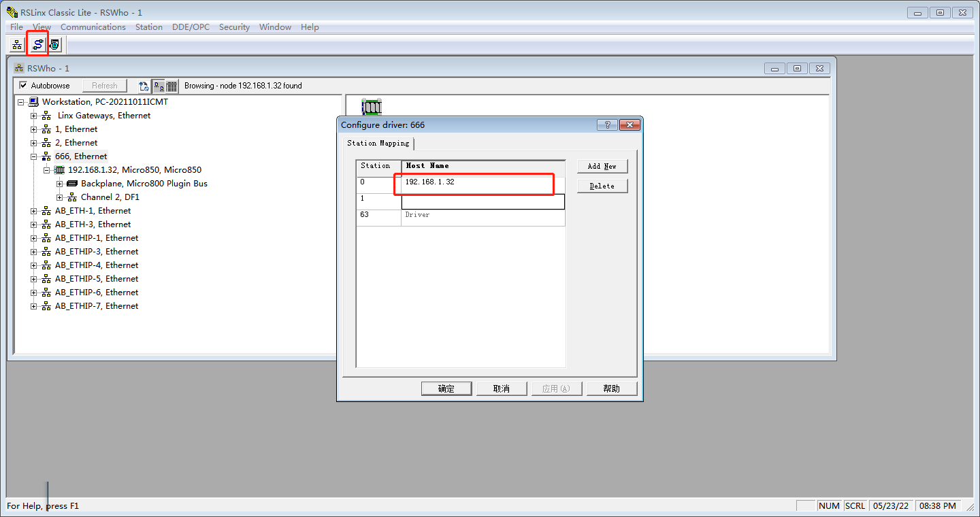The height and width of the screenshot is (517, 980).
Task: Click the driver diagnostics toolbar icon
Action: click(x=54, y=45)
